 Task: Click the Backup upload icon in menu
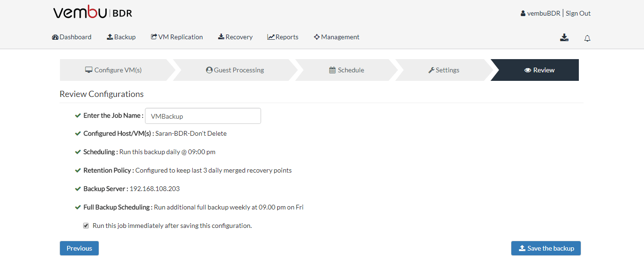tap(110, 37)
